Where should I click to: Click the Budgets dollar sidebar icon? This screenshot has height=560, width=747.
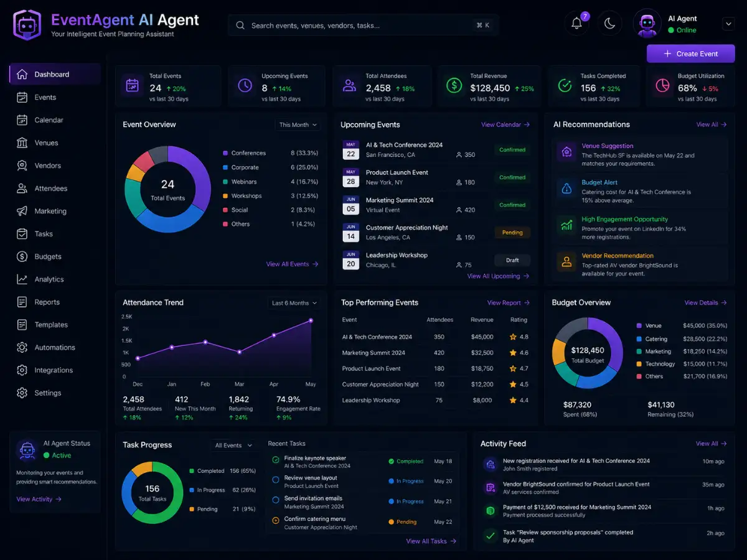[22, 256]
